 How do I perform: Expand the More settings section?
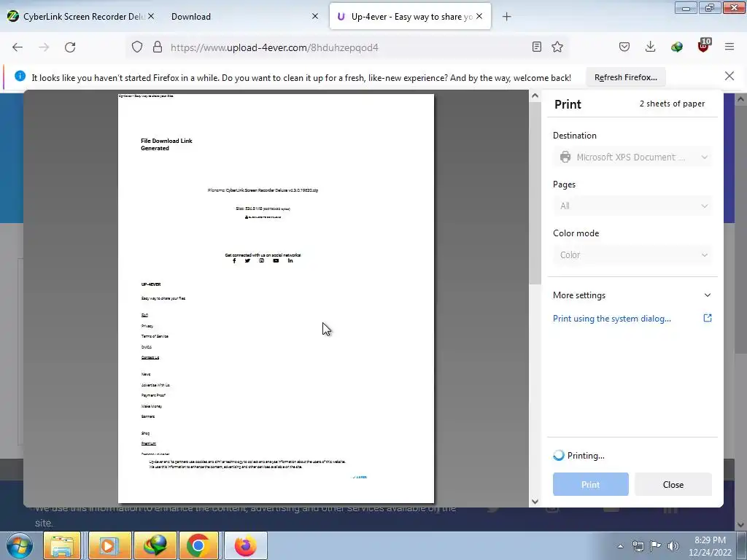pos(632,295)
